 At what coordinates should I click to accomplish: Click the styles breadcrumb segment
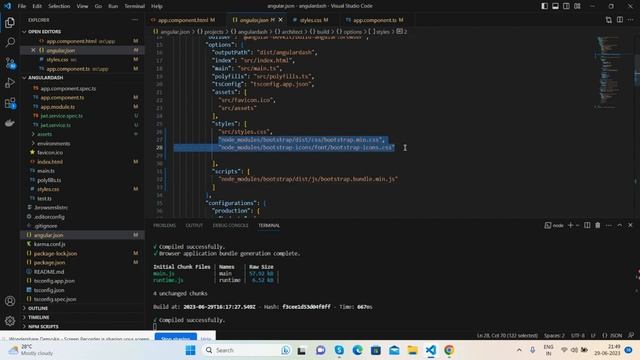click(379, 31)
